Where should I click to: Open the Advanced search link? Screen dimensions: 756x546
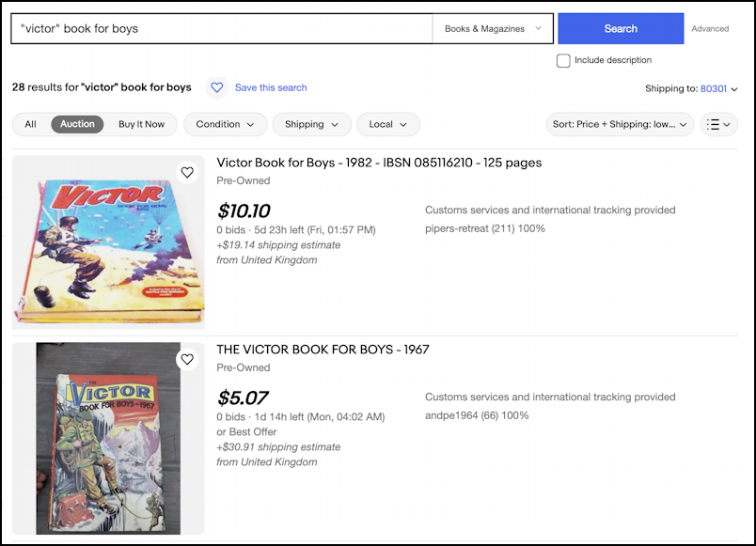(710, 29)
